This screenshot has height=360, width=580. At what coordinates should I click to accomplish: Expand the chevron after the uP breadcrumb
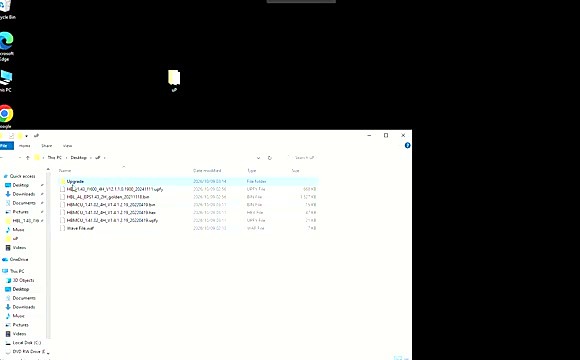click(x=105, y=158)
